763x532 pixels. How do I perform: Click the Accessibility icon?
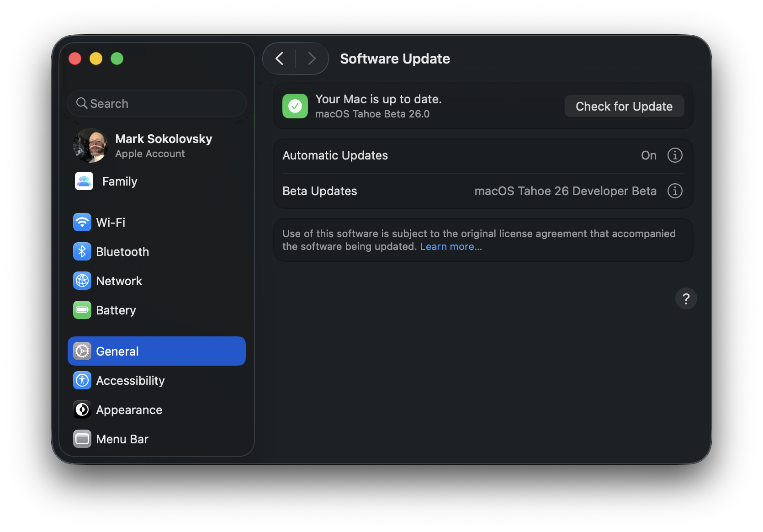(x=82, y=381)
